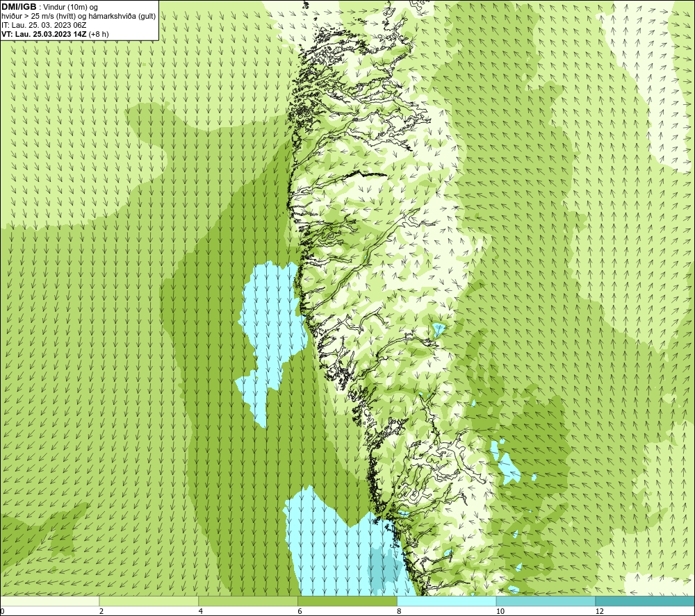The image size is (695, 616).
Task: Click the legend value '8'
Action: [x=400, y=612]
